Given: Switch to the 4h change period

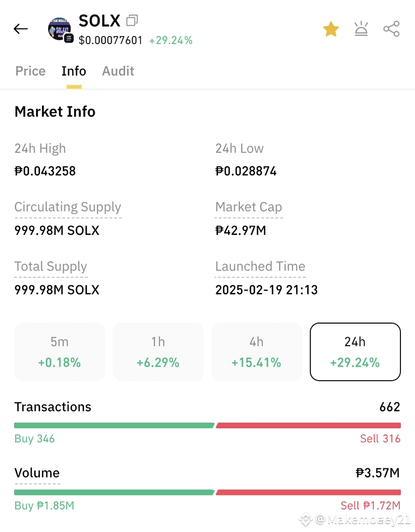Looking at the screenshot, I should point(257,352).
